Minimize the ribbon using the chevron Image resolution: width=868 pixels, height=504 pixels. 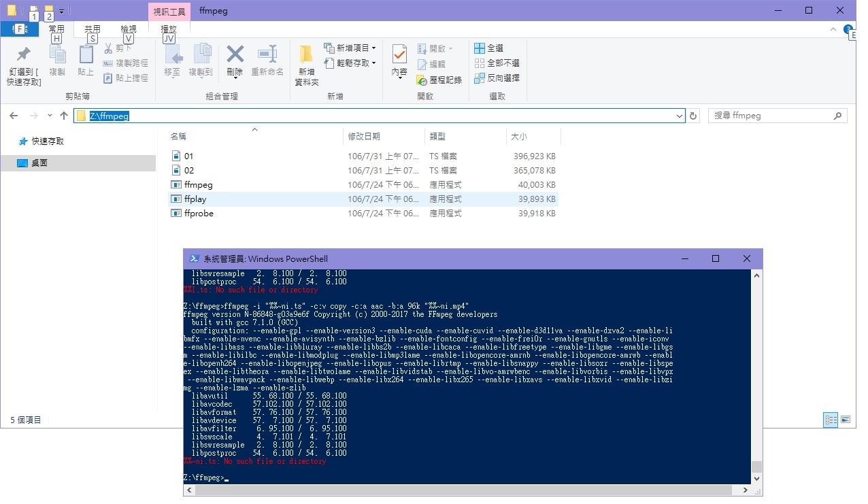833,29
